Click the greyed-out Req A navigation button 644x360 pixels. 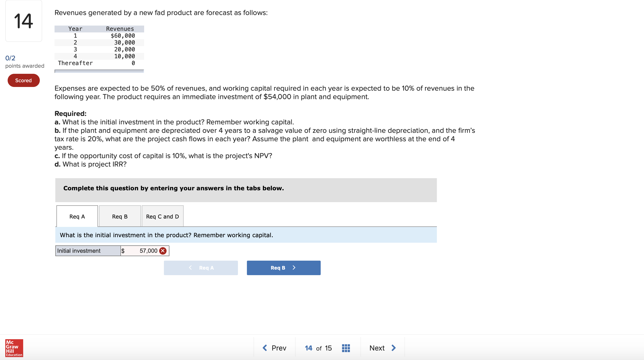tap(201, 268)
